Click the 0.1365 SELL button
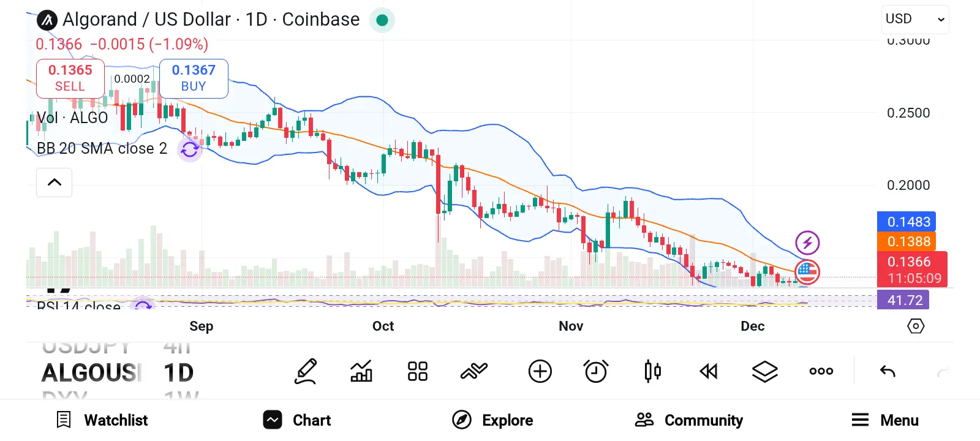This screenshot has width=980, height=441. click(70, 78)
